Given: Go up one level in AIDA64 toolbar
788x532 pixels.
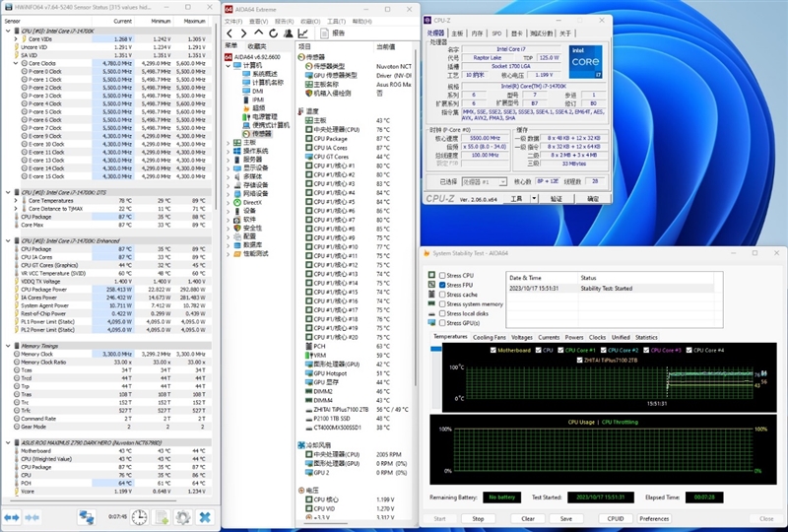Looking at the screenshot, I should click(258, 33).
